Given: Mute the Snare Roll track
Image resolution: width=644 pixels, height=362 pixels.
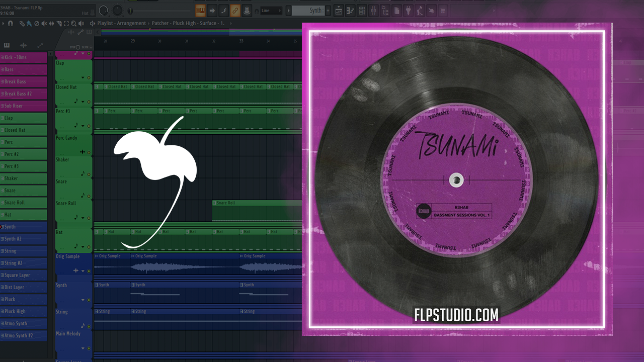Looking at the screenshot, I should pyautogui.click(x=89, y=218).
